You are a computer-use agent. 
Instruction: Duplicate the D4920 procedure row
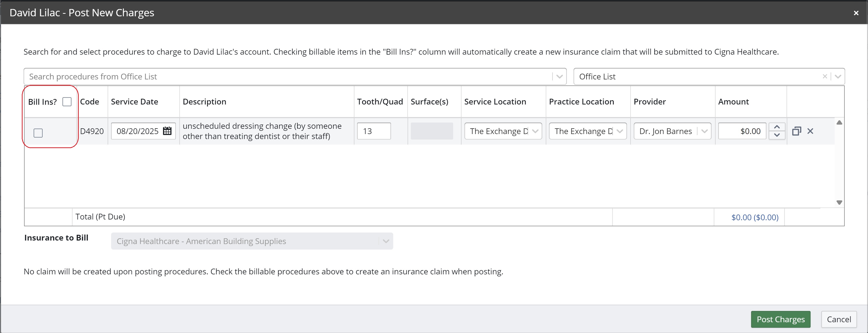tap(796, 131)
